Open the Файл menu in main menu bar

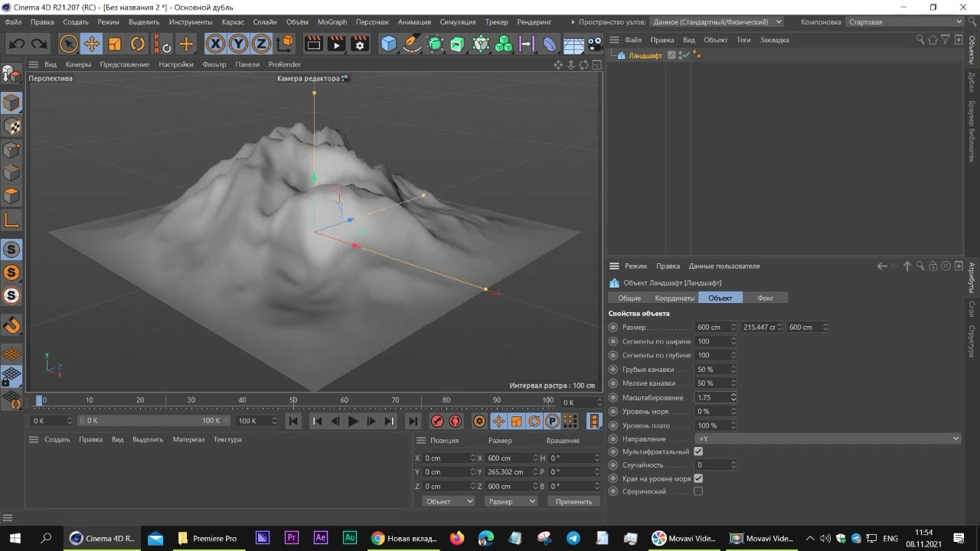(13, 22)
